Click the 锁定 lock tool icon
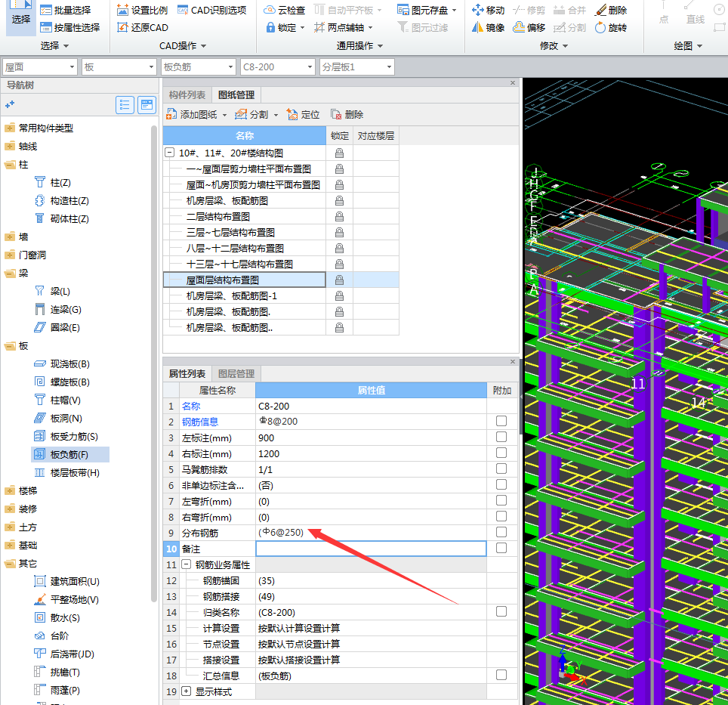This screenshot has height=705, width=728. tap(270, 27)
